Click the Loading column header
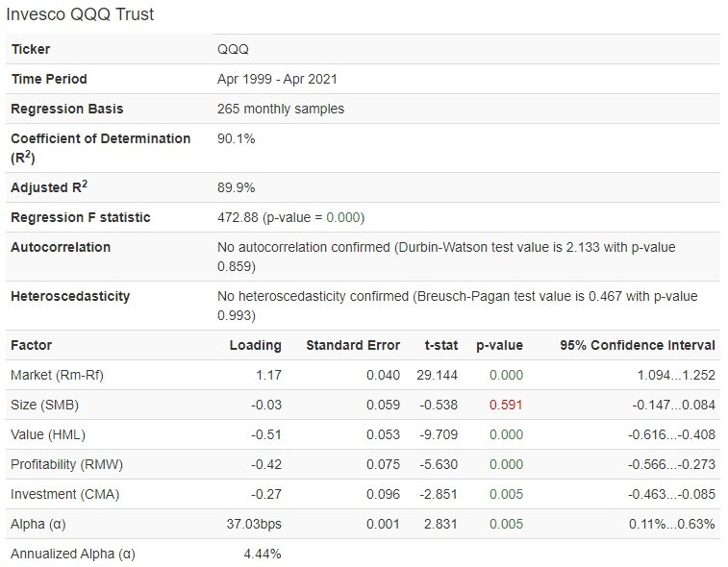 tap(255, 345)
